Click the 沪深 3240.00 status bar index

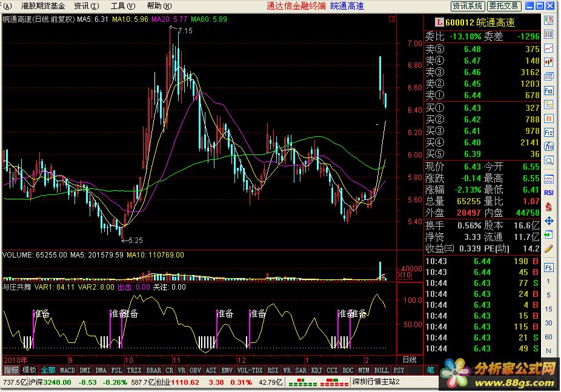50,382
